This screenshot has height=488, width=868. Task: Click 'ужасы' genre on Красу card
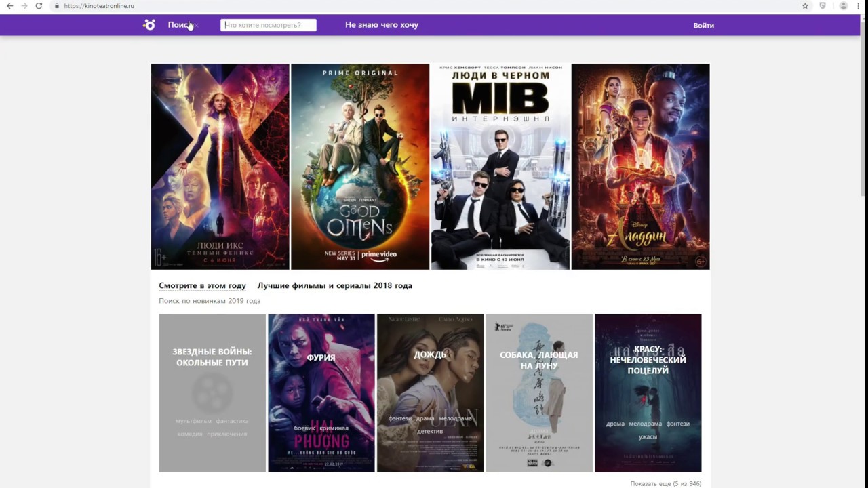[648, 437]
